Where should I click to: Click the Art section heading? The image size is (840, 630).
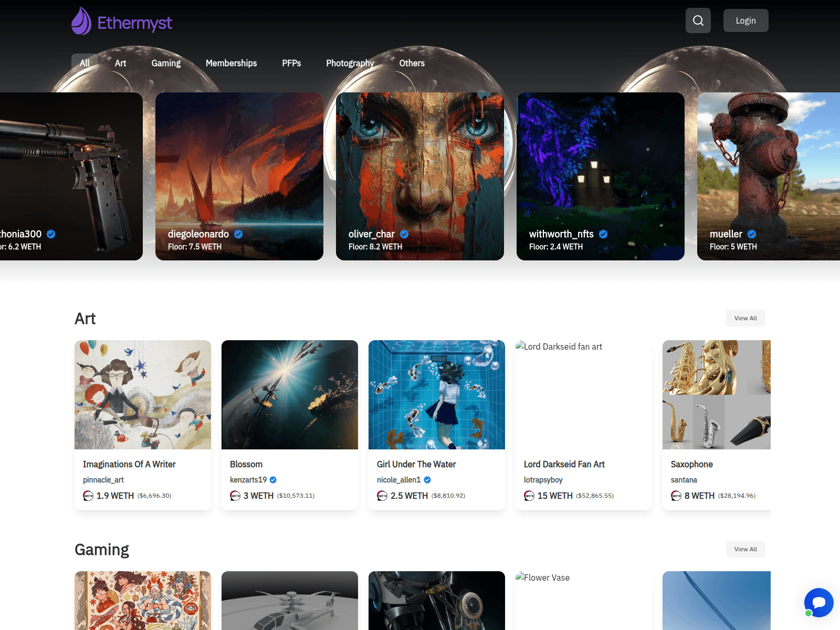click(x=85, y=319)
